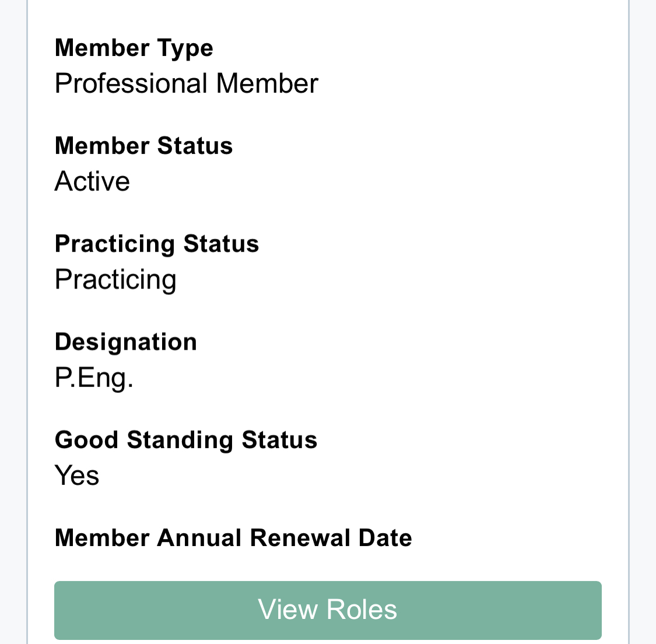Select the Designation label

[x=125, y=343]
